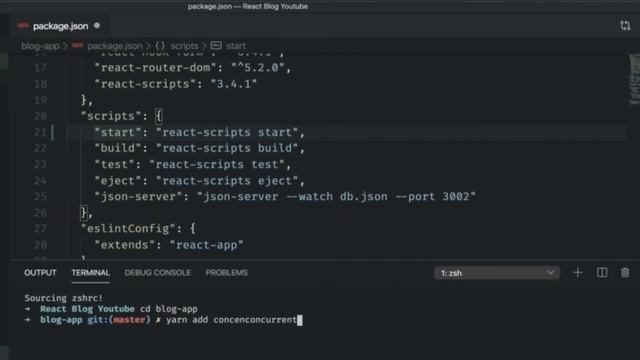
Task: Click the "start" script line
Action: pyautogui.click(x=200, y=132)
